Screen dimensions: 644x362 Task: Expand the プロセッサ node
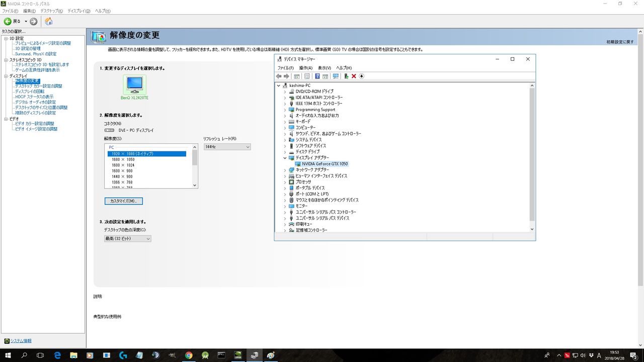[285, 182]
